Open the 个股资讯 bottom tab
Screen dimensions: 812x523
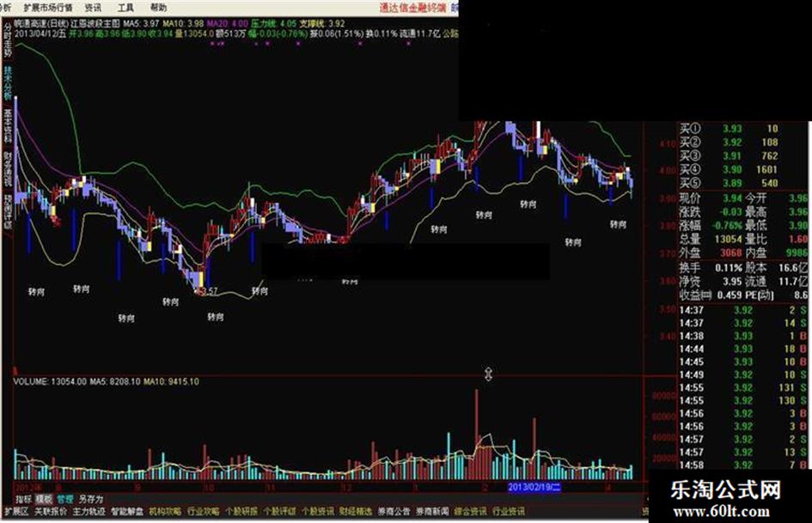point(317,512)
